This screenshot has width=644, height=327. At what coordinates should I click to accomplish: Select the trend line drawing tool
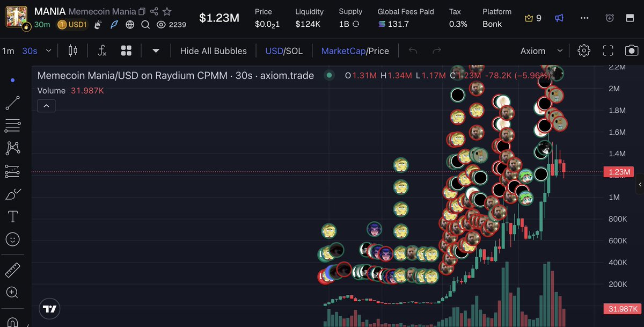13,103
